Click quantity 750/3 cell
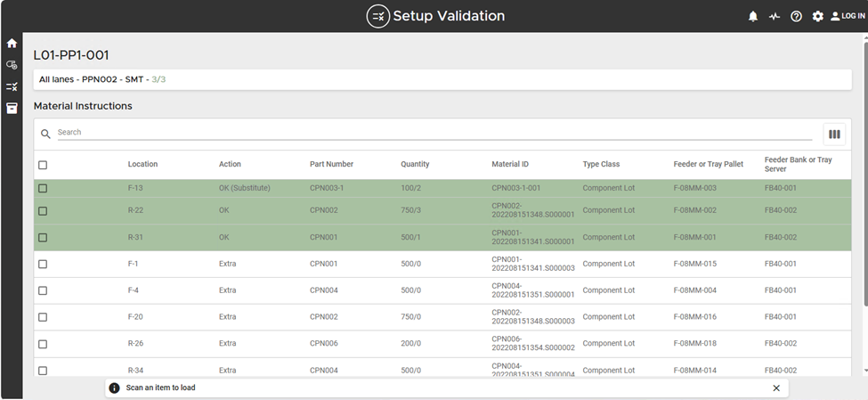 coord(410,210)
